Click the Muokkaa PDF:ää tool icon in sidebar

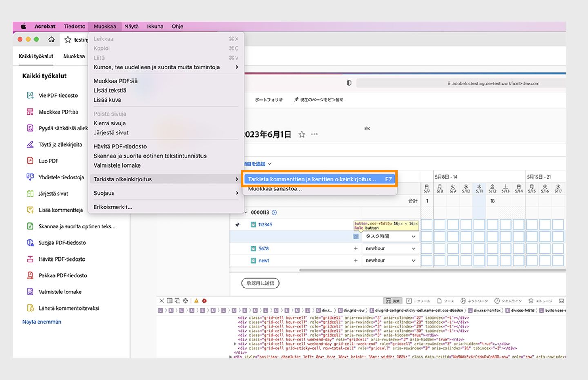click(x=30, y=112)
